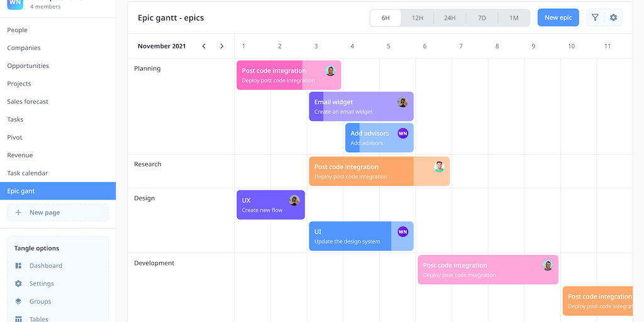Click the plus icon beside New page
The image size is (644, 322).
click(x=18, y=213)
